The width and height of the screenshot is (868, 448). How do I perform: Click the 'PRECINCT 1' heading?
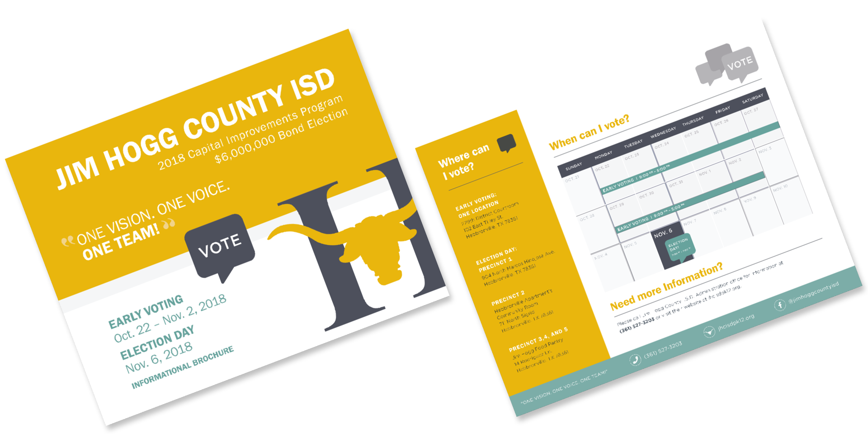tap(495, 265)
